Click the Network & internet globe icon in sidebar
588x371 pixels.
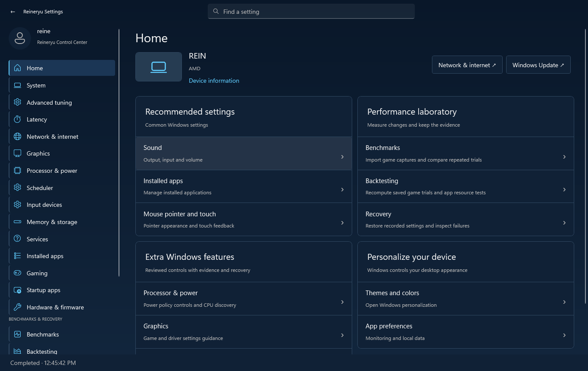click(x=18, y=137)
